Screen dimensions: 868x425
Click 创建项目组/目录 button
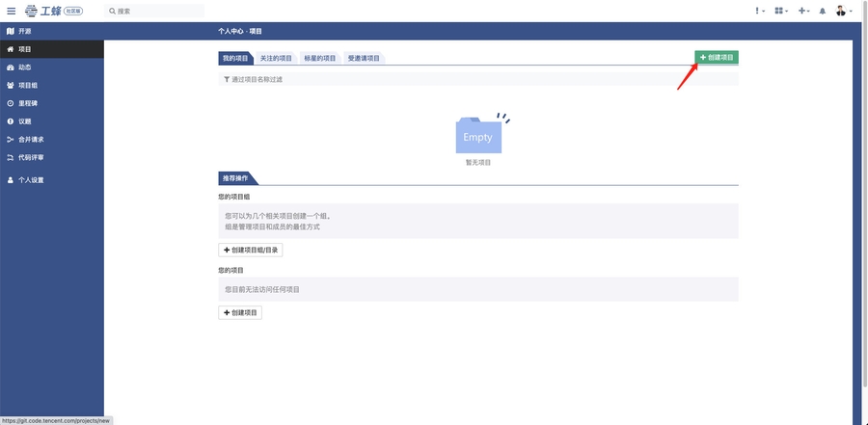click(x=251, y=250)
